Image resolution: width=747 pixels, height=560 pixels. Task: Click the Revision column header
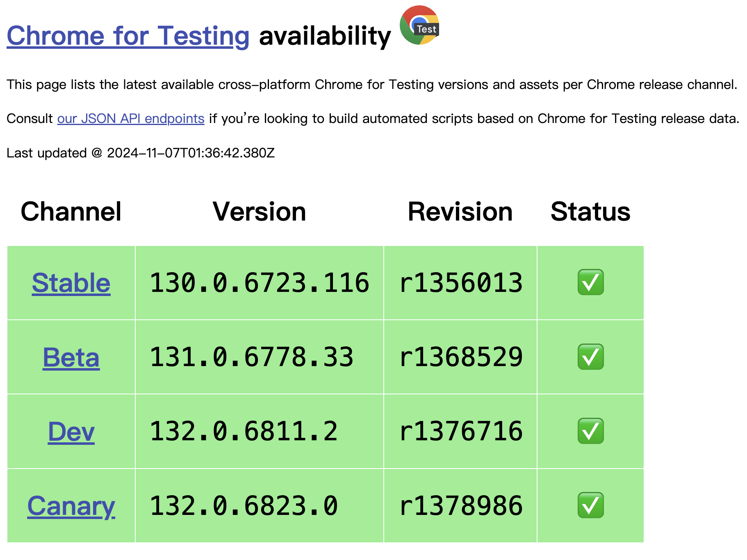click(460, 212)
